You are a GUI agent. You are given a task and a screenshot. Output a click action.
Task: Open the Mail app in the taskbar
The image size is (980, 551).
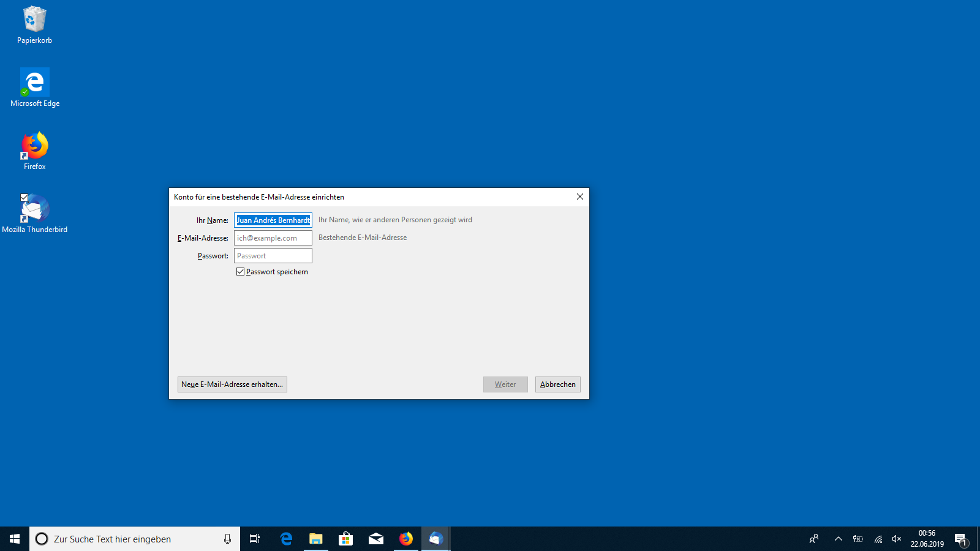(376, 539)
